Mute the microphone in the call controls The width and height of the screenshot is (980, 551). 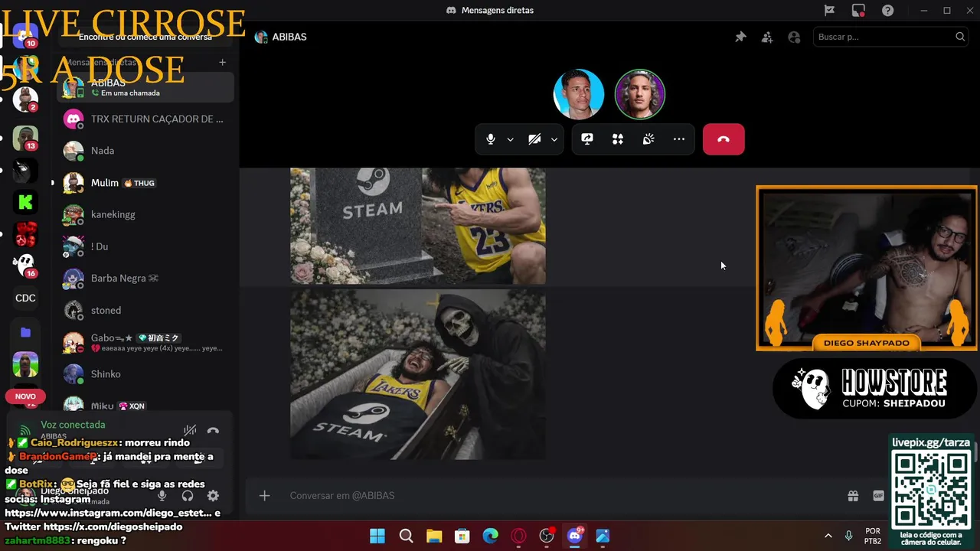[x=491, y=139]
